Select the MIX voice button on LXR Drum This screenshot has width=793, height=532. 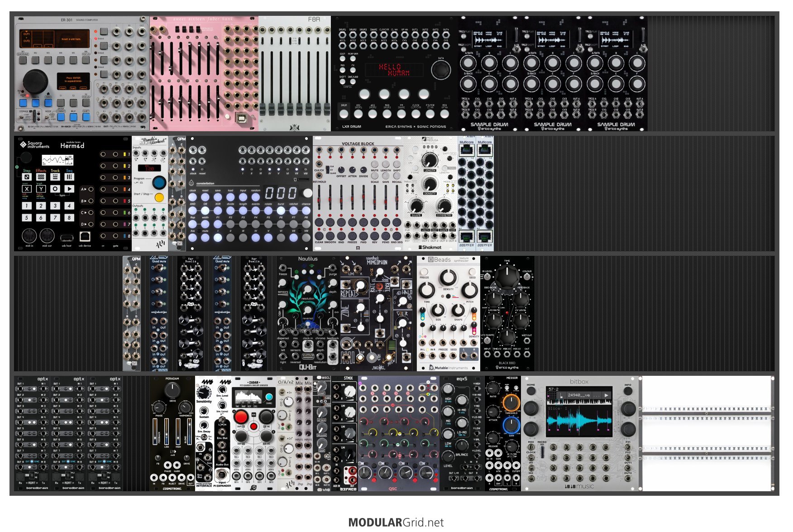click(444, 114)
